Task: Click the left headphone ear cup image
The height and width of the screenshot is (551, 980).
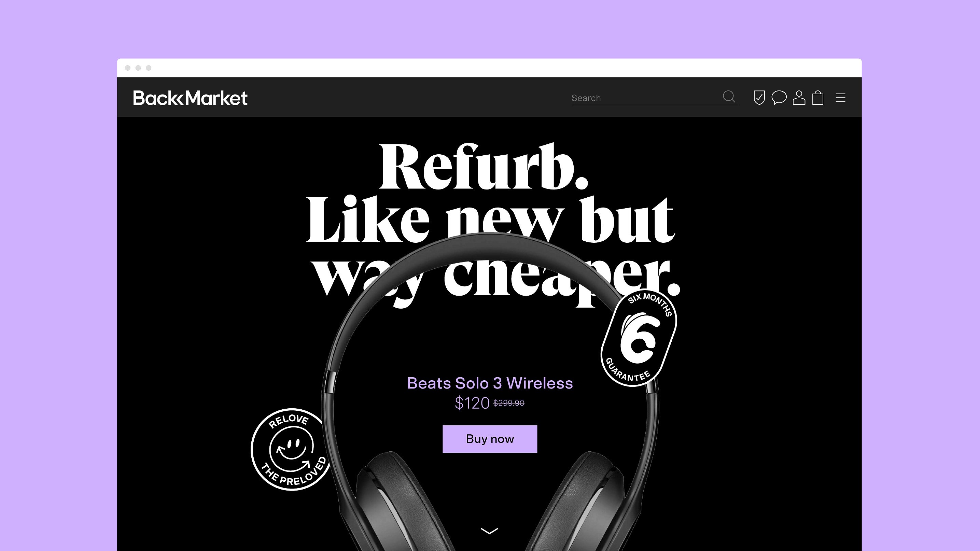Action: (396, 502)
